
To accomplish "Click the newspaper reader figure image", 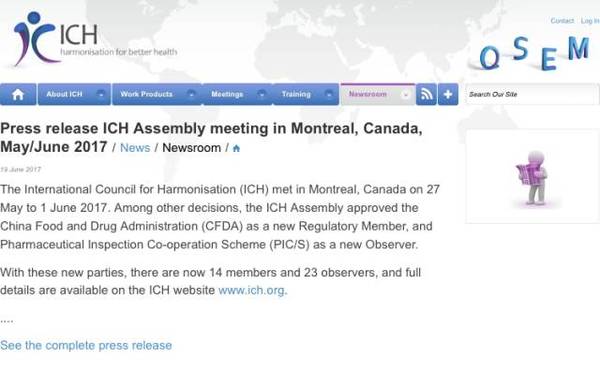I will coord(533,177).
